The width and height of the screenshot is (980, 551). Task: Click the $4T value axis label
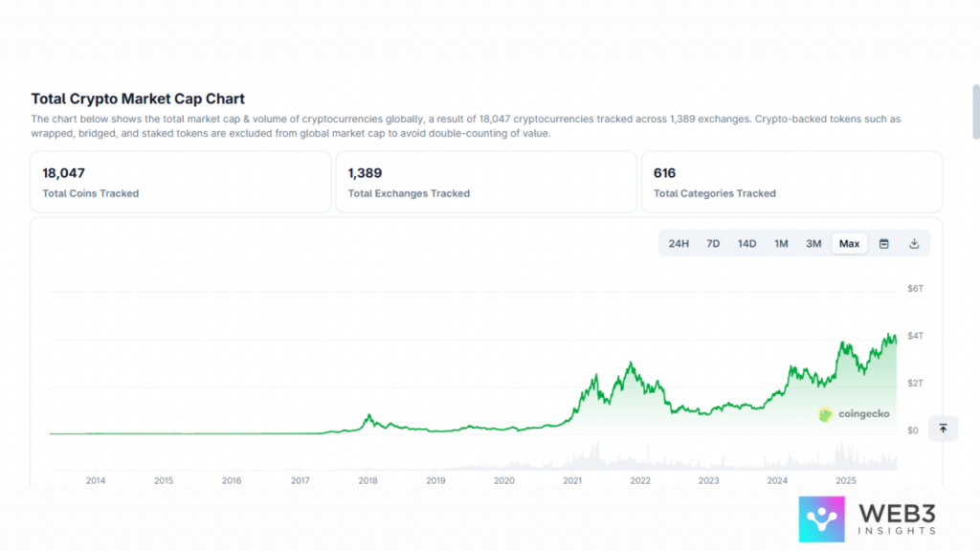coord(916,336)
